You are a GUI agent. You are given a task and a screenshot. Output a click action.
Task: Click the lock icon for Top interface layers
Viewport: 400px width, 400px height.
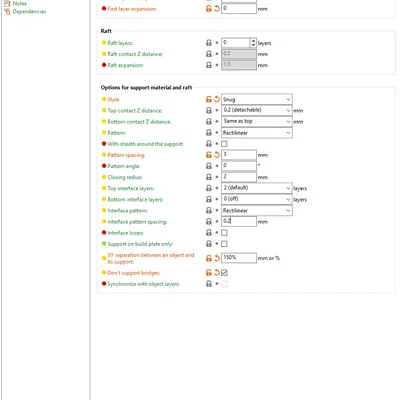pyautogui.click(x=209, y=188)
